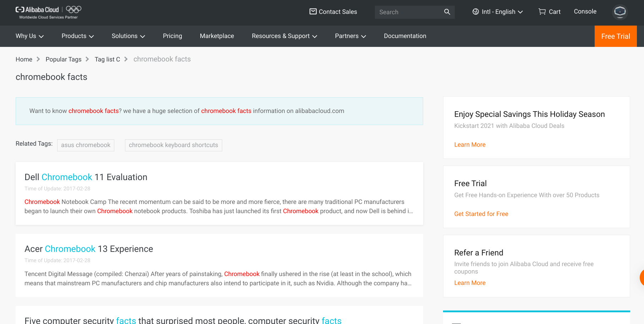The height and width of the screenshot is (324, 644).
Task: Open the Intl - English language selector
Action: 498,12
